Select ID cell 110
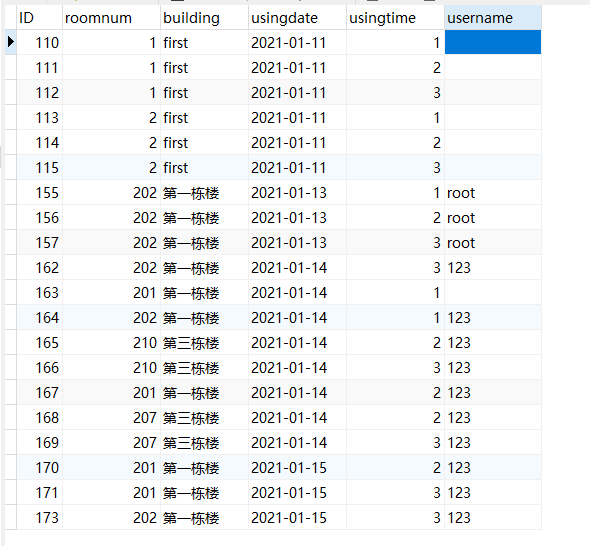 [40, 43]
